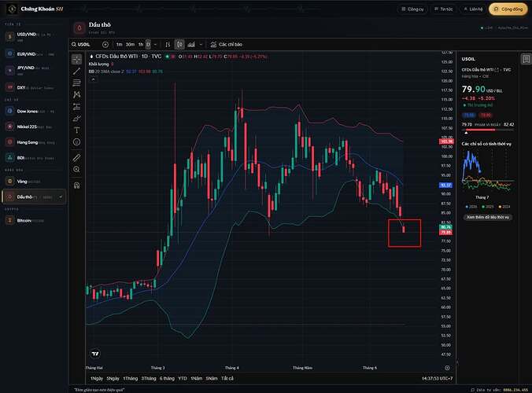Open Các chỉ báo indicators button
Screen dimensions: 532x393
coord(227,44)
